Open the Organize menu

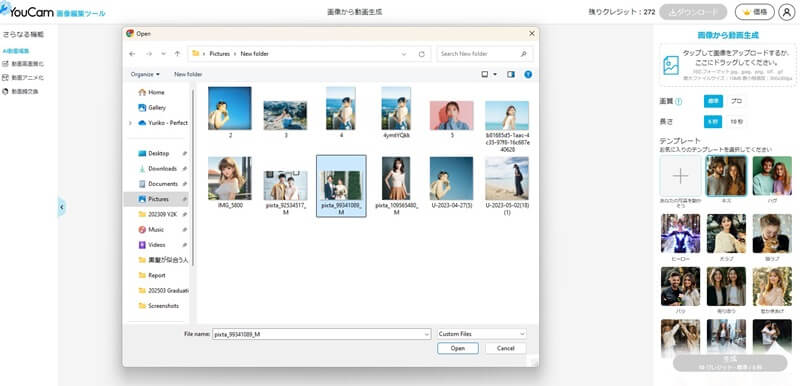click(x=145, y=74)
